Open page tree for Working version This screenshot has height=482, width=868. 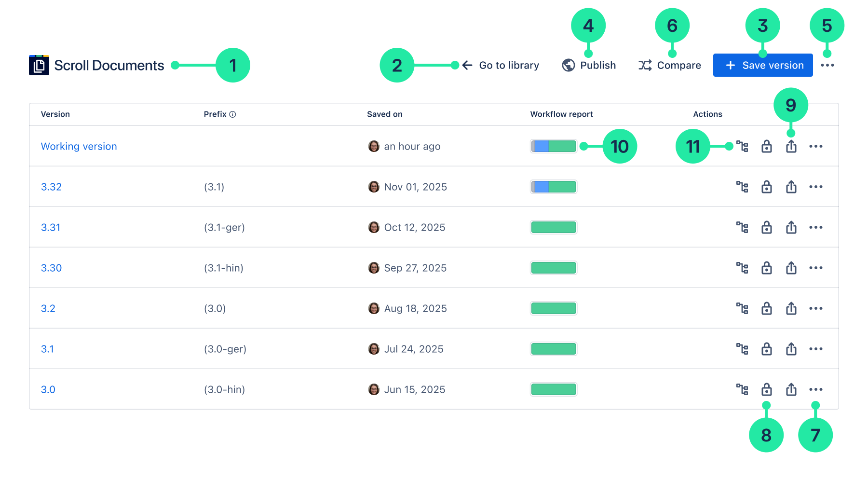point(742,146)
